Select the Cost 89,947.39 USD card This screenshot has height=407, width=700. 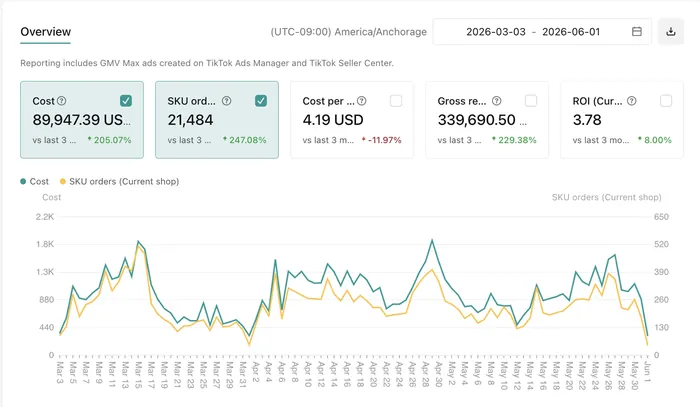[x=82, y=120]
